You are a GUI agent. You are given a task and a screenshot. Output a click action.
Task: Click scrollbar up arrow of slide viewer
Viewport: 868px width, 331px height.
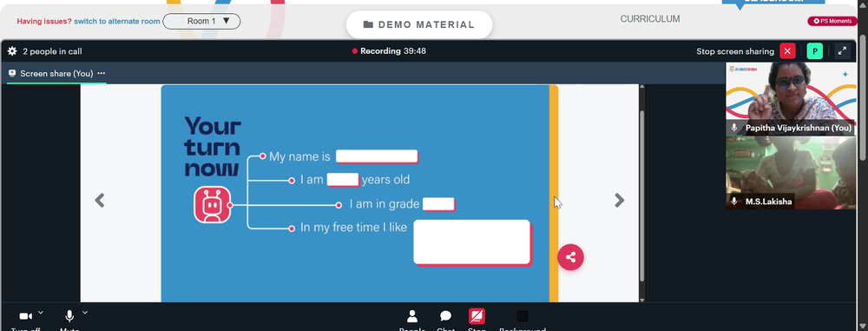click(x=642, y=87)
